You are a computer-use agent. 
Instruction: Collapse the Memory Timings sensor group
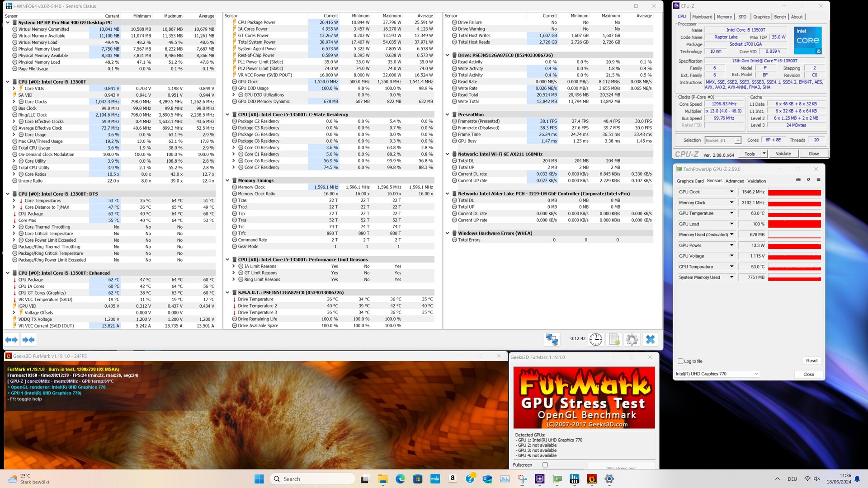point(227,180)
